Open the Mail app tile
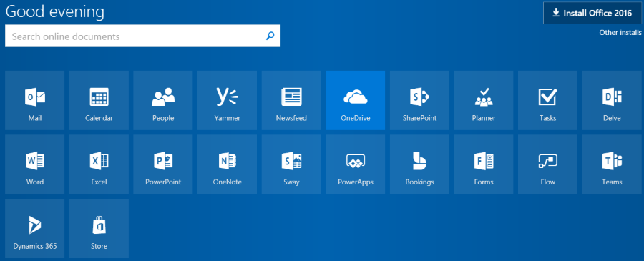 (x=35, y=100)
